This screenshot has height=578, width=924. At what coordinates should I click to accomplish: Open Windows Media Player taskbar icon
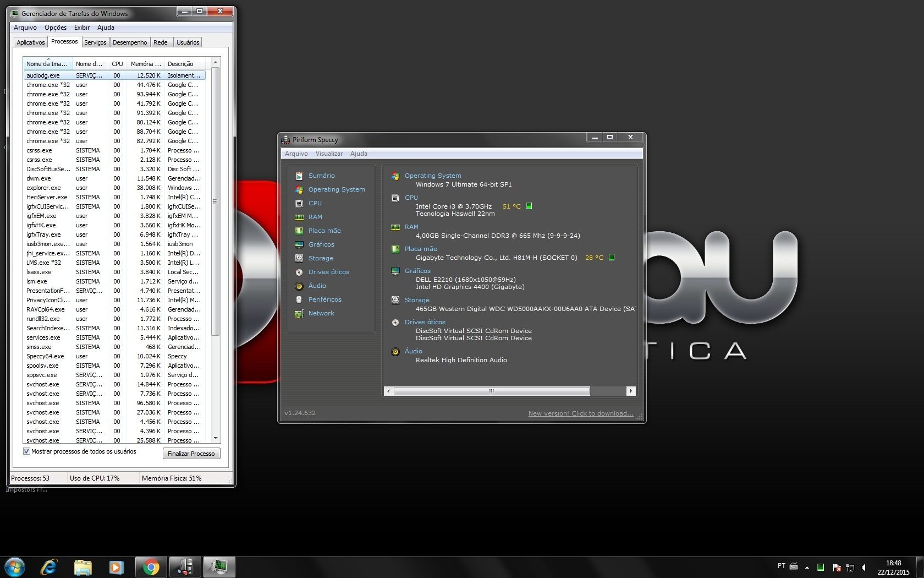(x=117, y=567)
